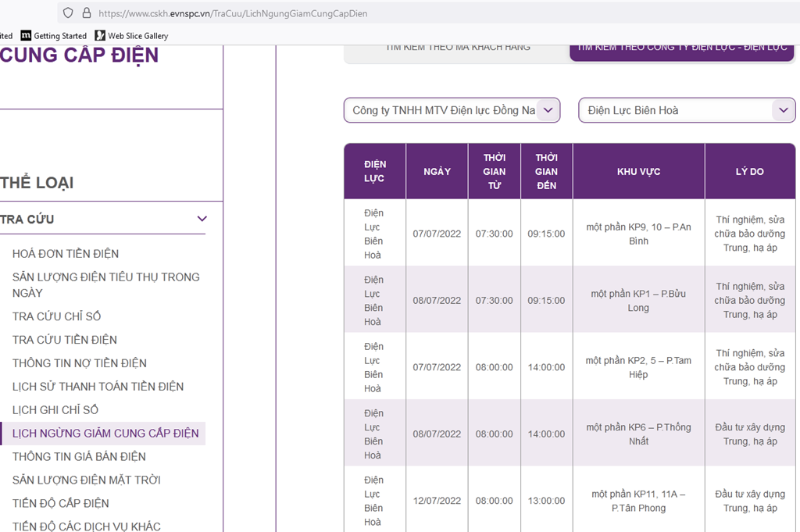Click date 08/07/2022 in the P.Thống Nhất row
This screenshot has height=532, width=800.
437,434
